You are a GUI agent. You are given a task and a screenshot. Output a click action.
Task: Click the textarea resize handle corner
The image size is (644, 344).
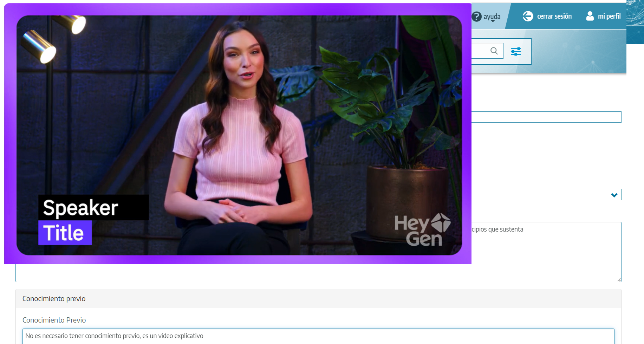click(619, 280)
